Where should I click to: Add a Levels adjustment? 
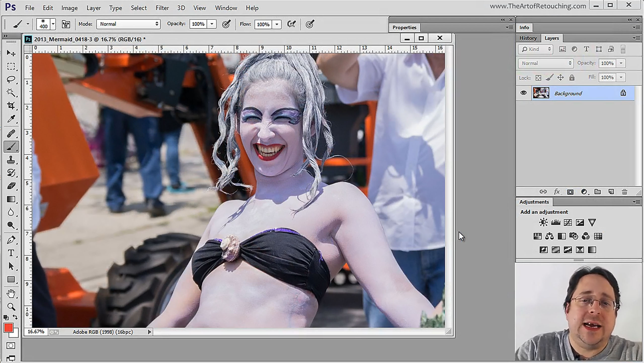(555, 222)
